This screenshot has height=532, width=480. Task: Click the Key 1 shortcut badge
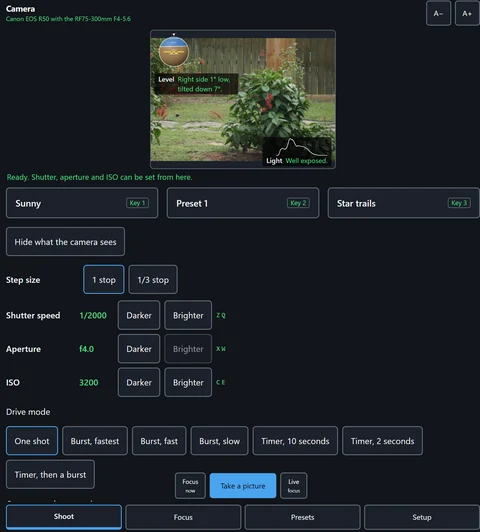point(137,203)
